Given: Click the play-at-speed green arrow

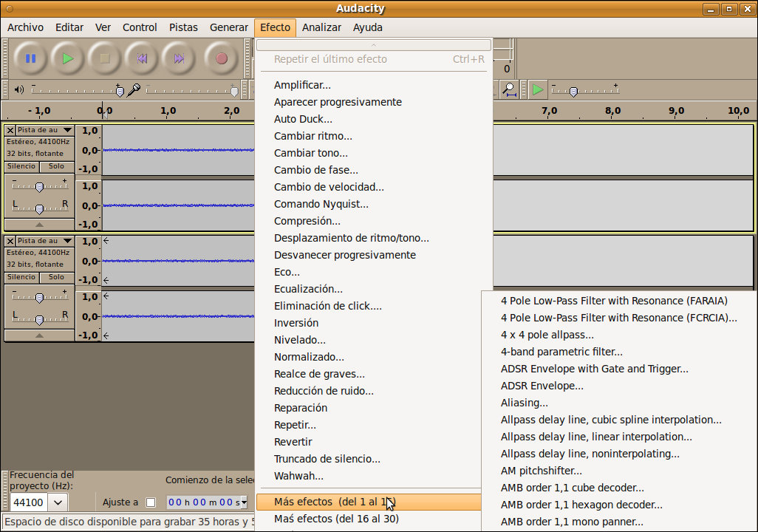Looking at the screenshot, I should tap(538, 89).
